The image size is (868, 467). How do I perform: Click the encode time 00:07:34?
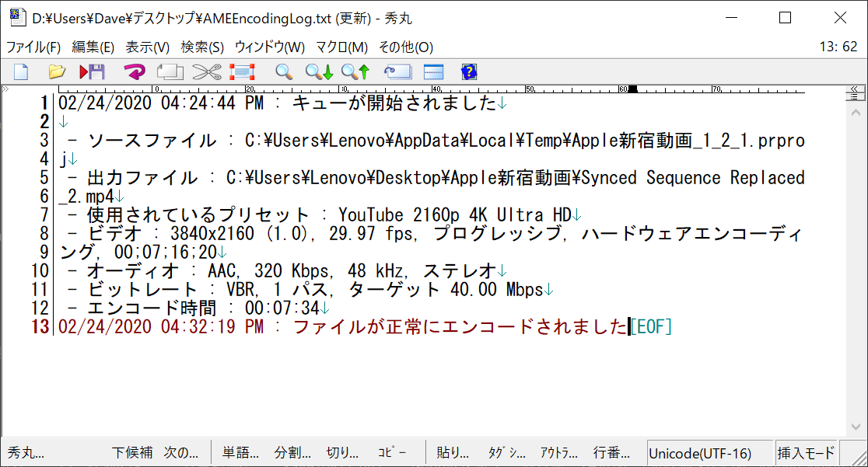pyautogui.click(x=282, y=308)
